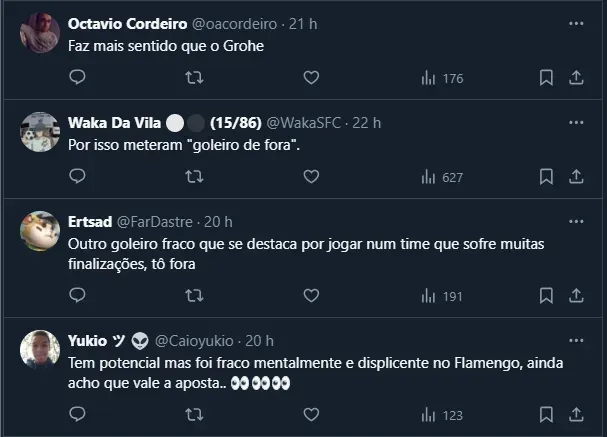Click Waka Da Vila's profile avatar
The image size is (607, 437).
point(40,132)
